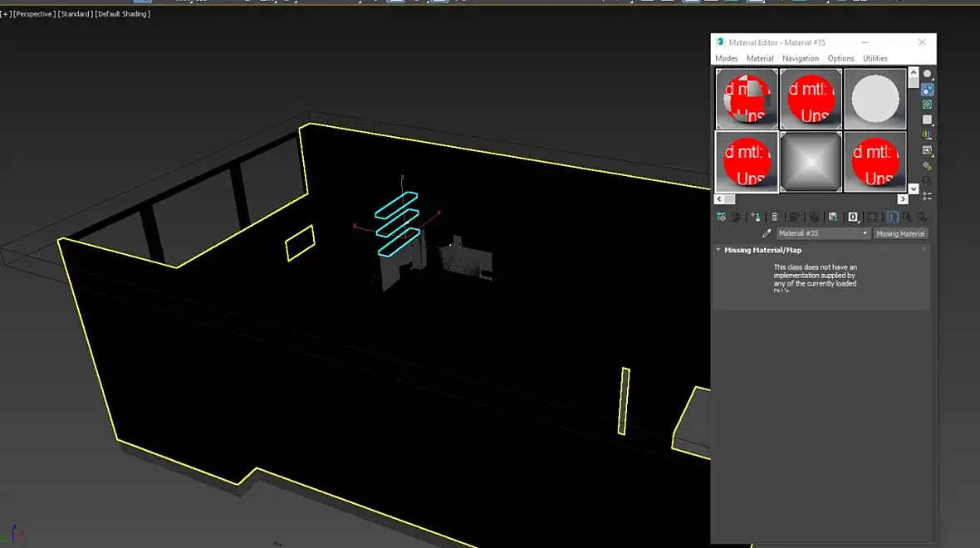Pick material from object with eyedropper
This screenshot has height=548, width=980.
pos(767,233)
